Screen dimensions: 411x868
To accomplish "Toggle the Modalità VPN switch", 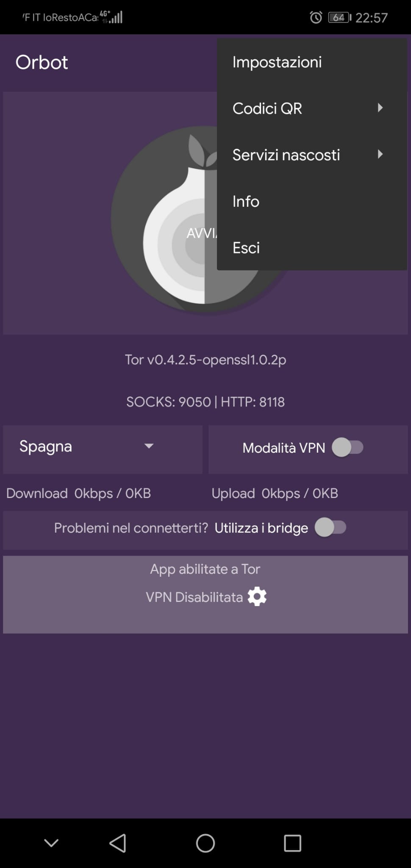I will click(348, 448).
